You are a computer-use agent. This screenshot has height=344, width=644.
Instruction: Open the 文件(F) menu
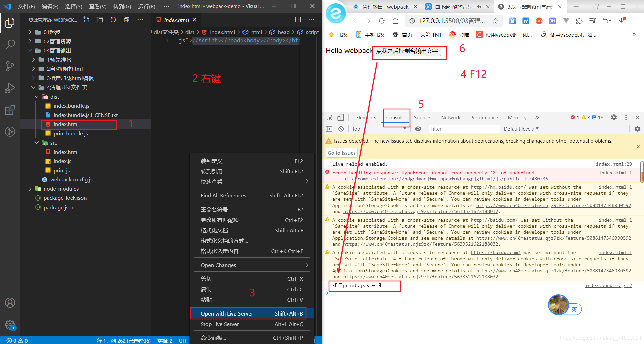pos(26,6)
